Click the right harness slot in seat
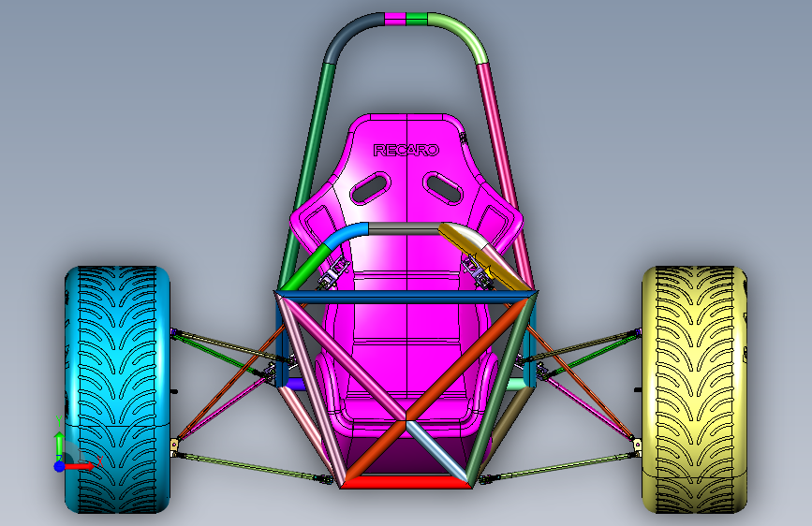The image size is (812, 526). pos(443,188)
